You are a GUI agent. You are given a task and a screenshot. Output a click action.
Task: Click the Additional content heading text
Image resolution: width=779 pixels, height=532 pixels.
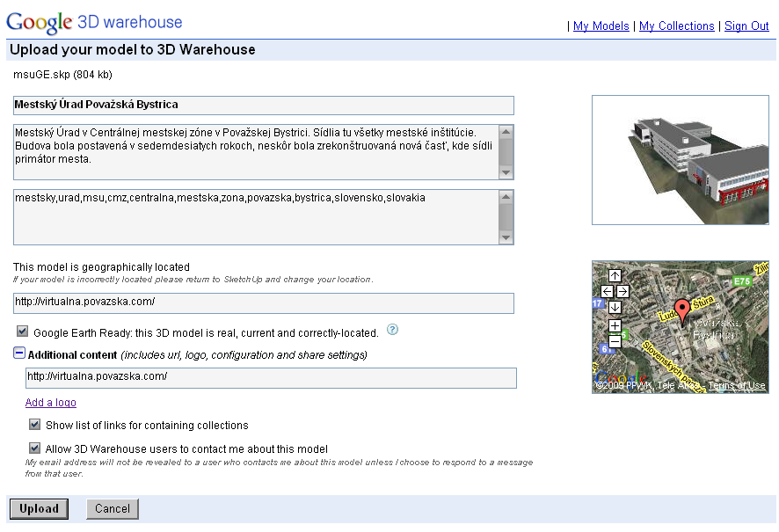click(72, 354)
